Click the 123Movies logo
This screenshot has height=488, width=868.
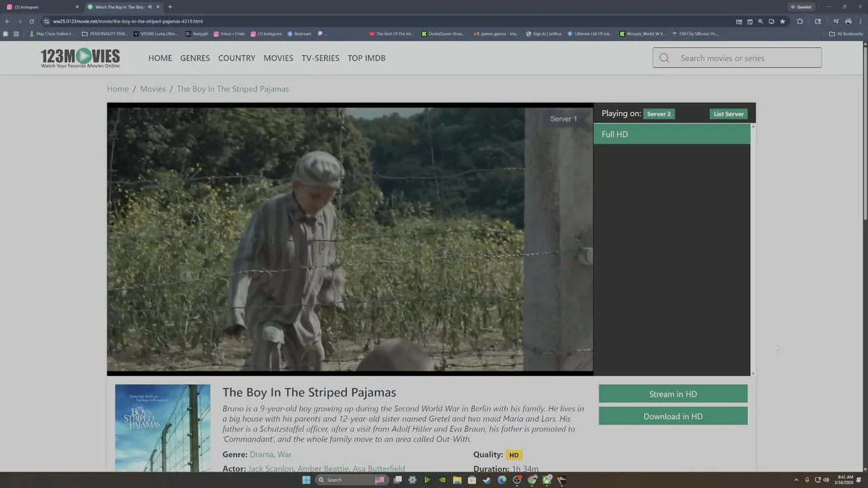(x=80, y=58)
